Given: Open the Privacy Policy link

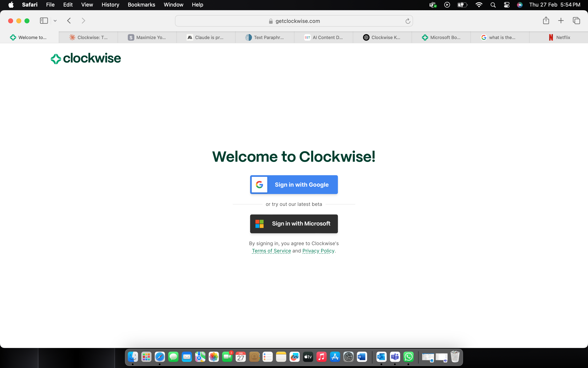Looking at the screenshot, I should (318, 251).
